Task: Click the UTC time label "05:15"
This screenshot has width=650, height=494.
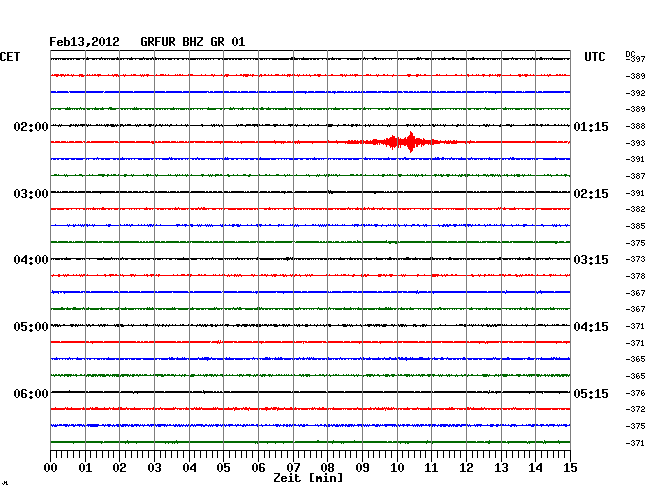Action: point(591,393)
